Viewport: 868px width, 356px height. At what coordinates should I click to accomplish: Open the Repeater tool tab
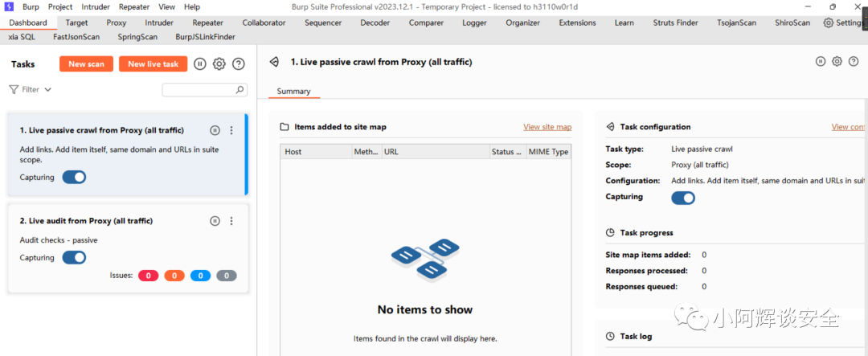point(208,23)
